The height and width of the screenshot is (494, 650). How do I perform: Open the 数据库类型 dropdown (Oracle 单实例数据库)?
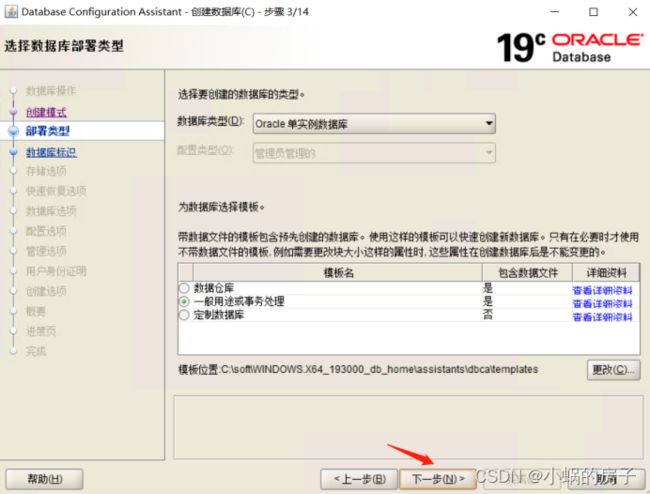(x=374, y=124)
